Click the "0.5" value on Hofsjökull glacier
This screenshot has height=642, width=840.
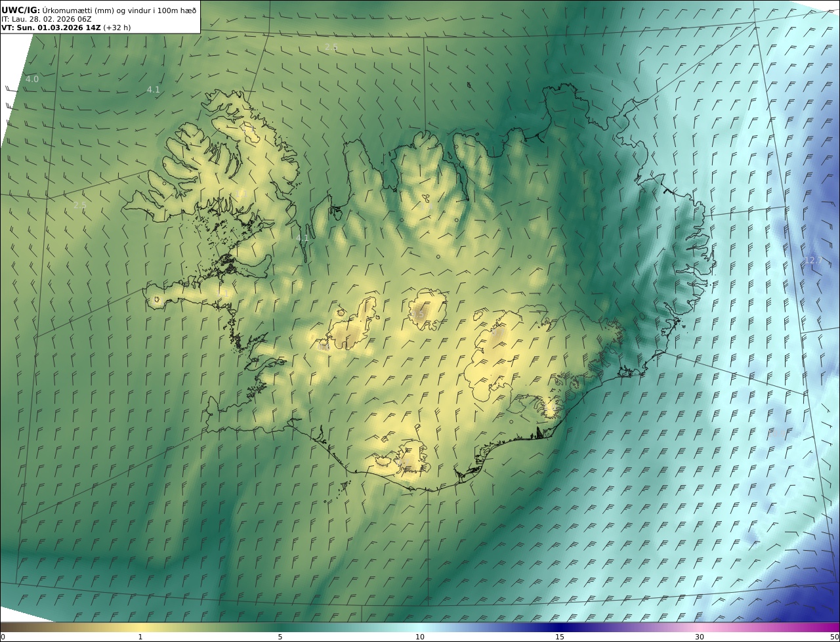click(418, 314)
